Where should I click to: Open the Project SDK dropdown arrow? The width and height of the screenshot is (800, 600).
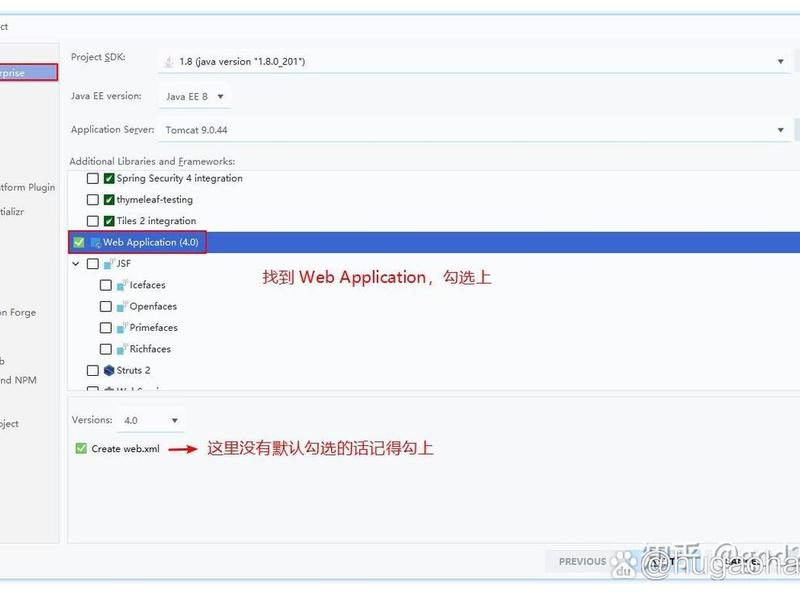click(x=780, y=62)
